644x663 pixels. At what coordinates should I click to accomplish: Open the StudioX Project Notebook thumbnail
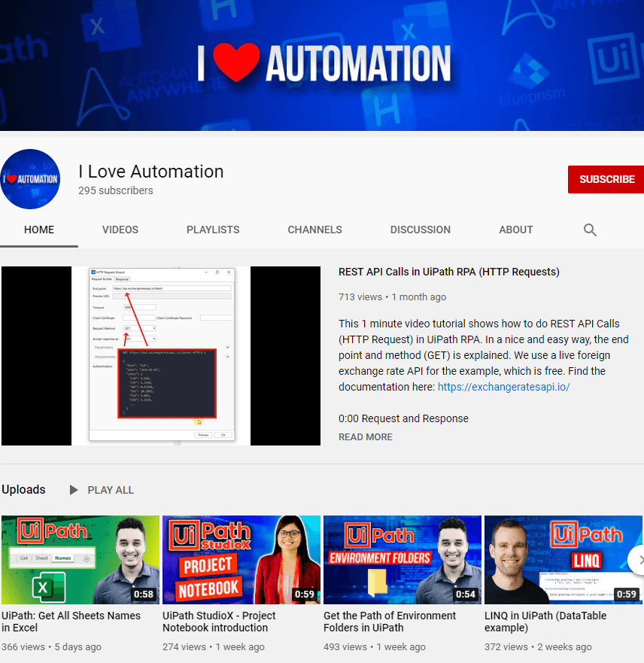(x=241, y=559)
